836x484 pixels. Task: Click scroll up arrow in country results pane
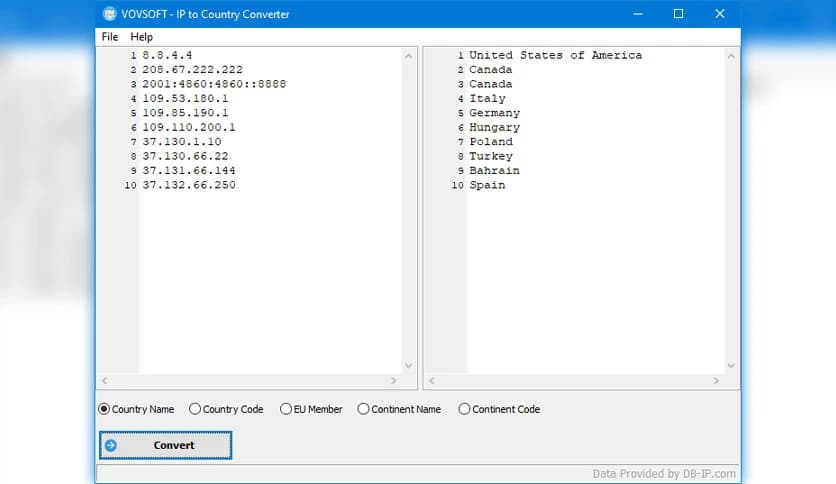point(731,56)
